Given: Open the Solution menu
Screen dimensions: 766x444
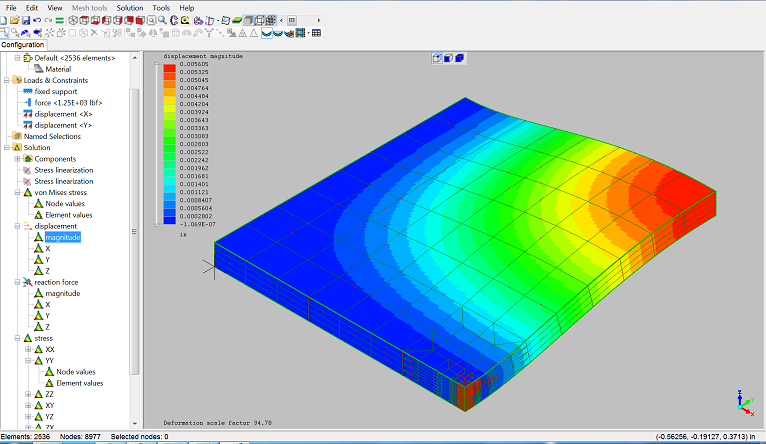Looking at the screenshot, I should (x=130, y=8).
